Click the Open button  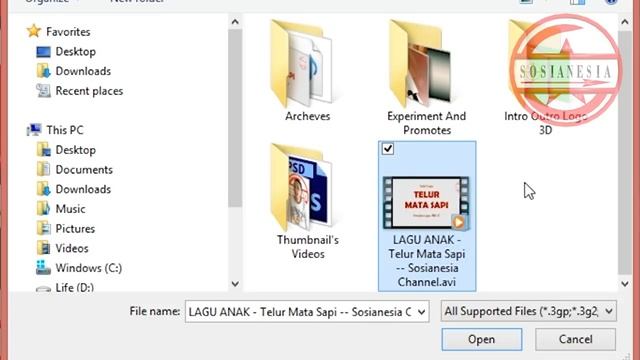482,339
